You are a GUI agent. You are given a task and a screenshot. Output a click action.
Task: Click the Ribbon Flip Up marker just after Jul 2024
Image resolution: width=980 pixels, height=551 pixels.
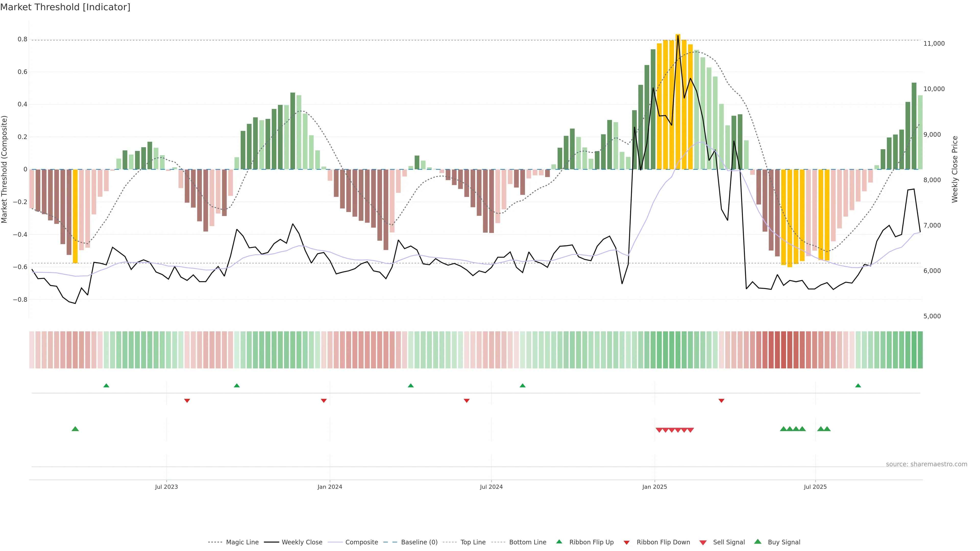point(522,386)
